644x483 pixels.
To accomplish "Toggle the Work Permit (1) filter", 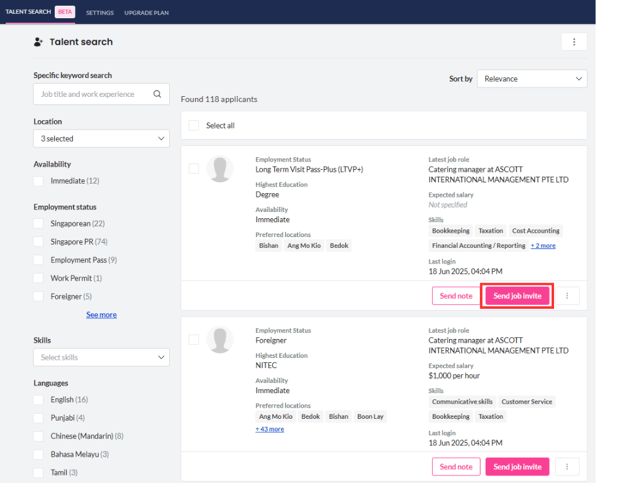I will click(x=38, y=278).
